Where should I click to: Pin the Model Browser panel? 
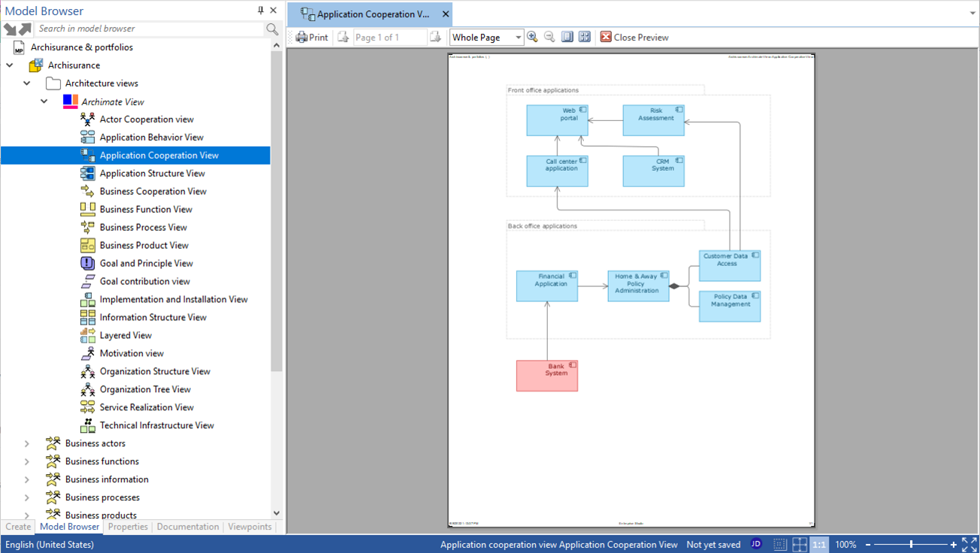[261, 11]
